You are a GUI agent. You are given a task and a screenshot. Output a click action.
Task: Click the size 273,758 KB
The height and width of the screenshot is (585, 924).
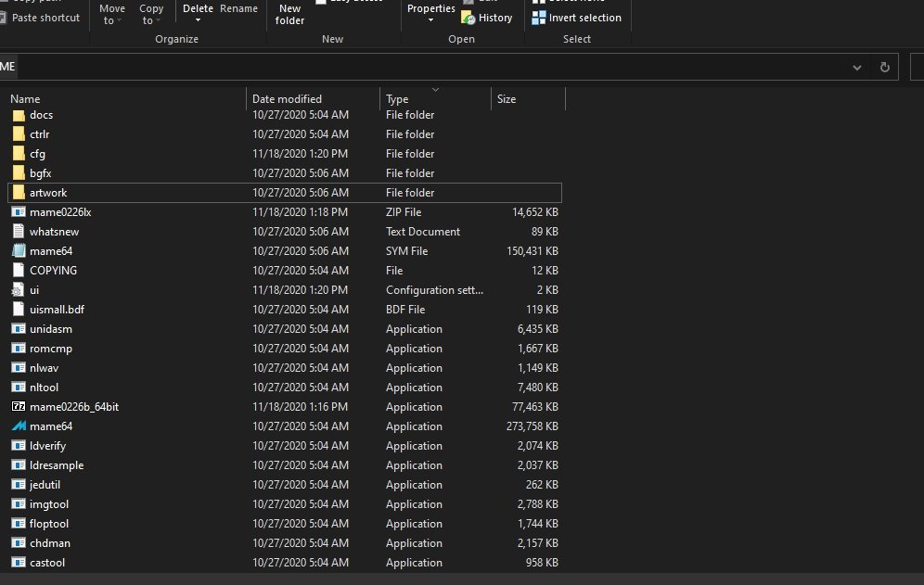coord(533,426)
